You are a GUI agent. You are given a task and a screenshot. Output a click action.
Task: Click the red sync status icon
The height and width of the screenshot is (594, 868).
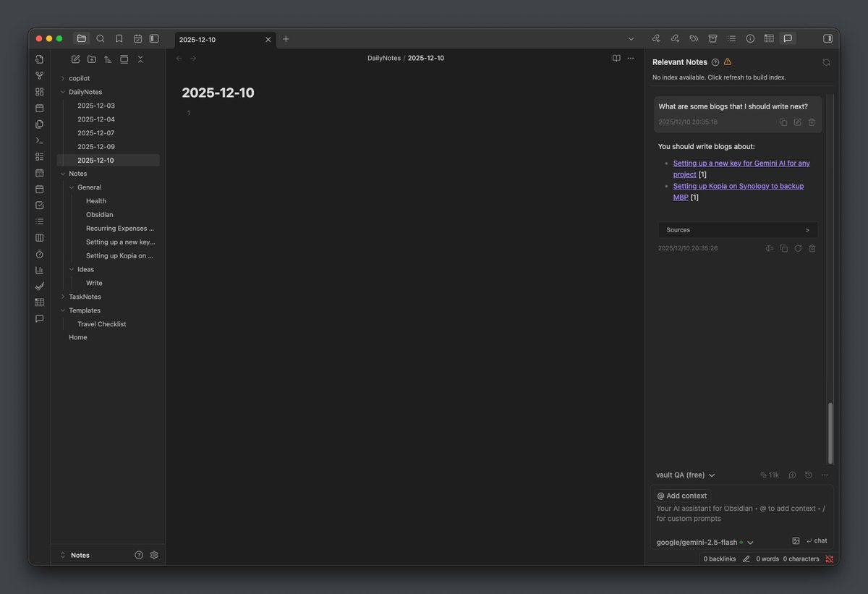pyautogui.click(x=829, y=559)
